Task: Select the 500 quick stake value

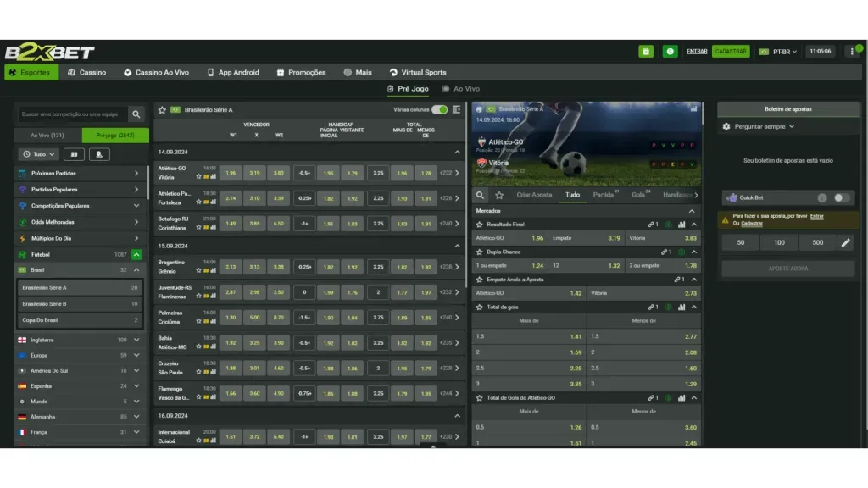Action: click(x=817, y=241)
